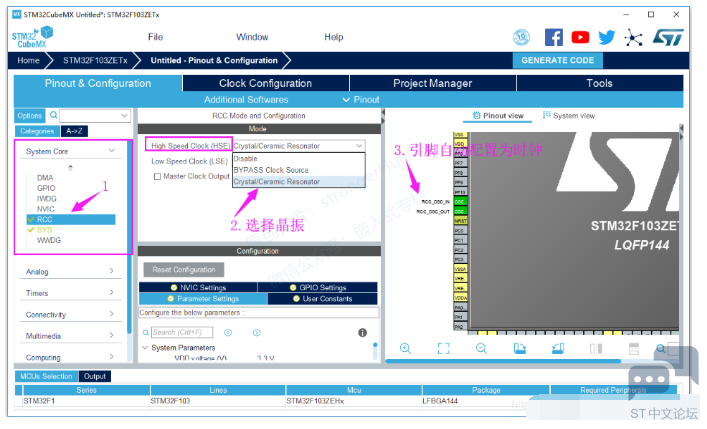
Task: Select SYS in the System Core list
Action: pyautogui.click(x=44, y=230)
